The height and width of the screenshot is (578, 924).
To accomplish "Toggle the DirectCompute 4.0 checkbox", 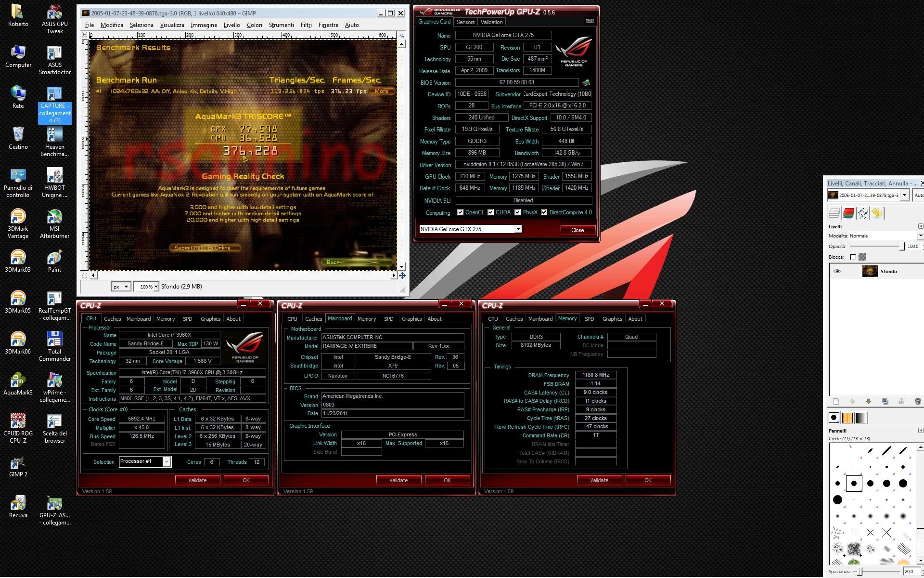I will 544,212.
